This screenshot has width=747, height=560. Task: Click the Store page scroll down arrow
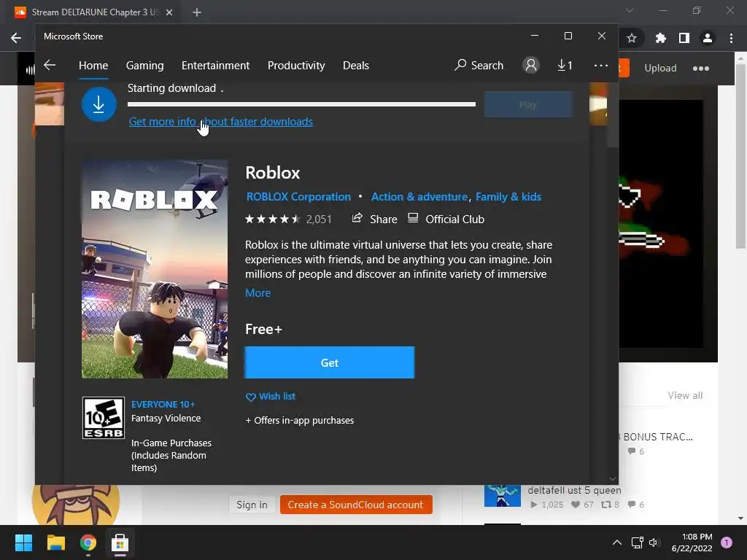[613, 479]
